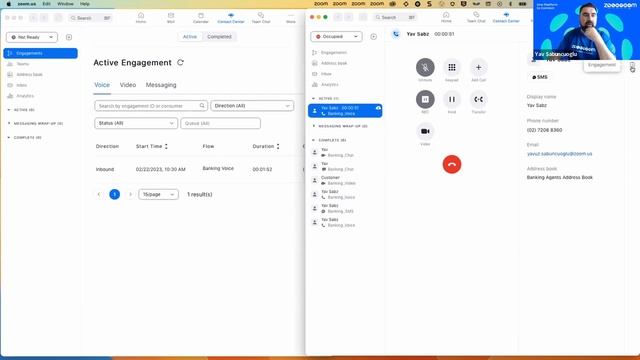Refresh the Active Engagement list

point(180,62)
